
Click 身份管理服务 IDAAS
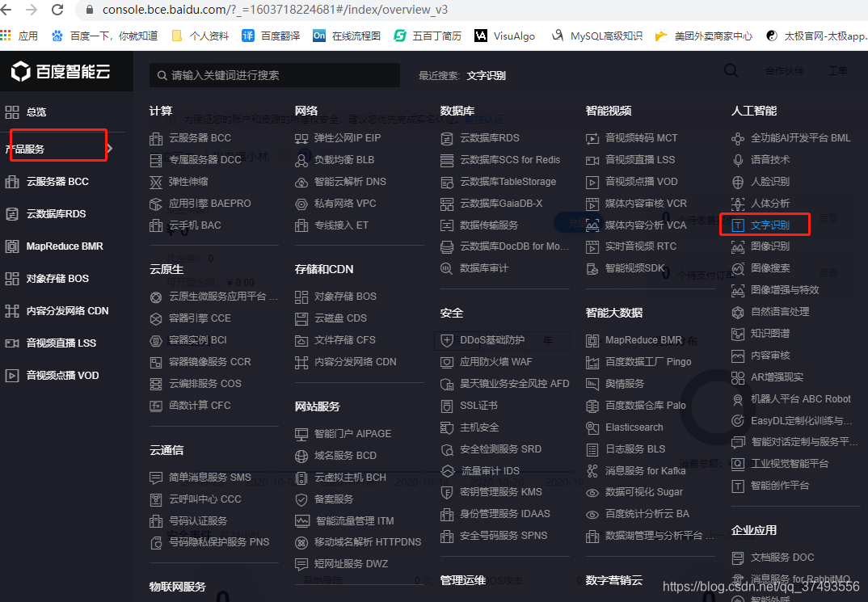click(x=505, y=513)
